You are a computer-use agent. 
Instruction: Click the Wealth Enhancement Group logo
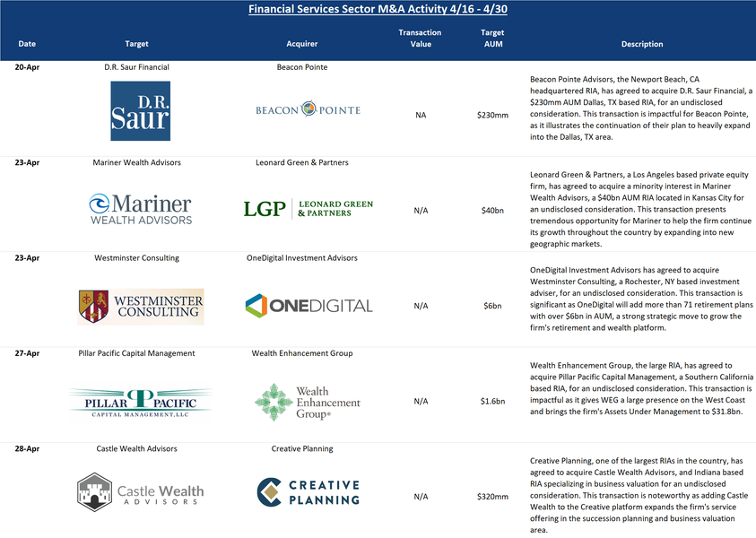[308, 402]
